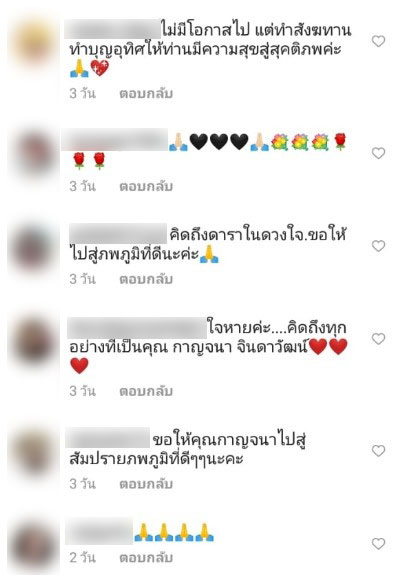The height and width of the screenshot is (582, 404).
Task: Reply (ตอบกลับ) to the 2 วัน comment
Action: coord(146,558)
